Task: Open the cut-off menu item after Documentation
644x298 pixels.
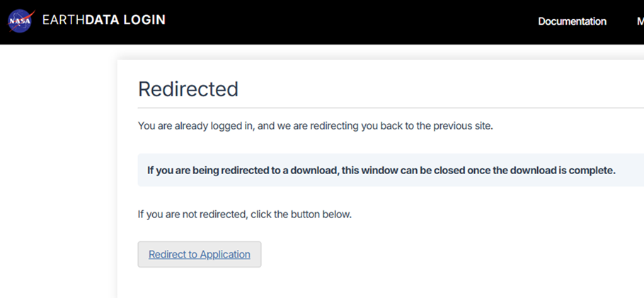Action: click(x=640, y=21)
